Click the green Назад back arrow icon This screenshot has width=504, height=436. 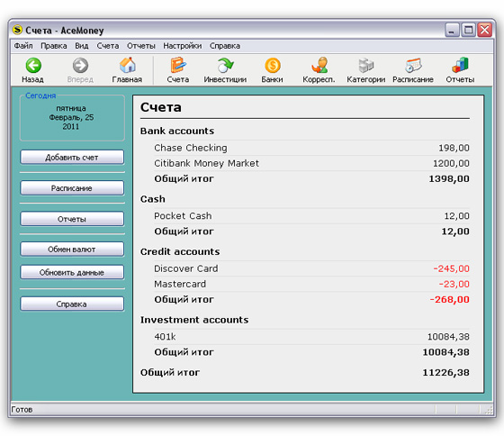[33, 66]
